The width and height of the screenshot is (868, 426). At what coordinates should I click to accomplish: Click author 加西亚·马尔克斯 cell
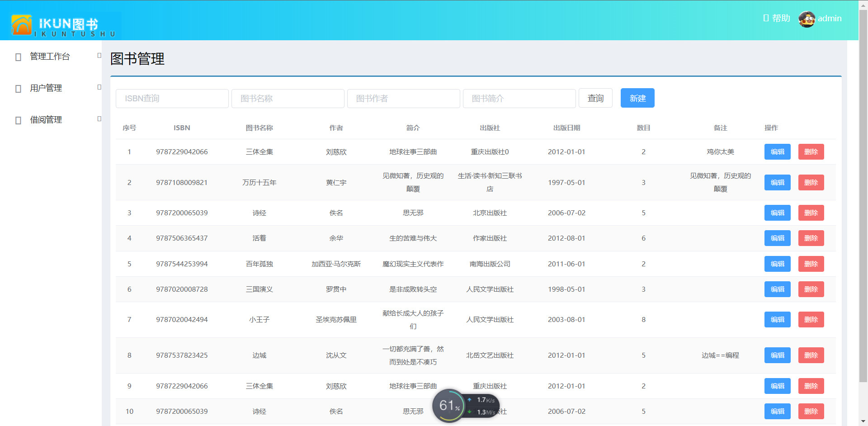pos(336,264)
